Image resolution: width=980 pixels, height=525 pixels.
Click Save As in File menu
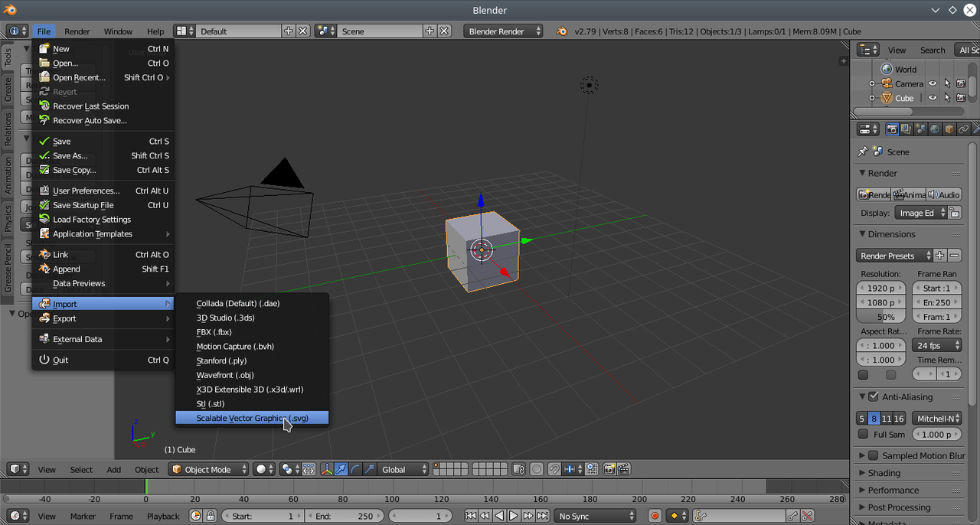[x=103, y=155]
